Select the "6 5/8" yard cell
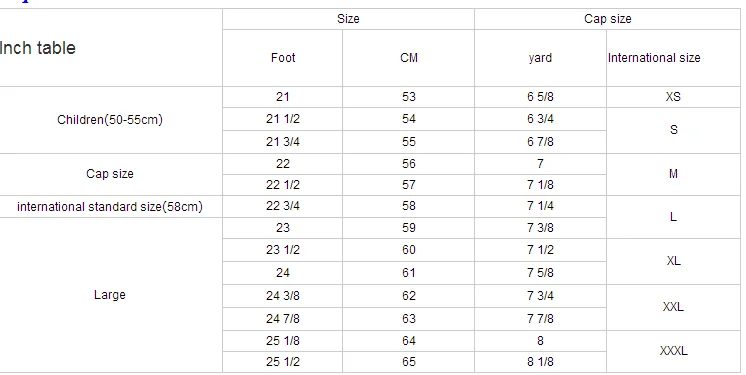 (540, 97)
